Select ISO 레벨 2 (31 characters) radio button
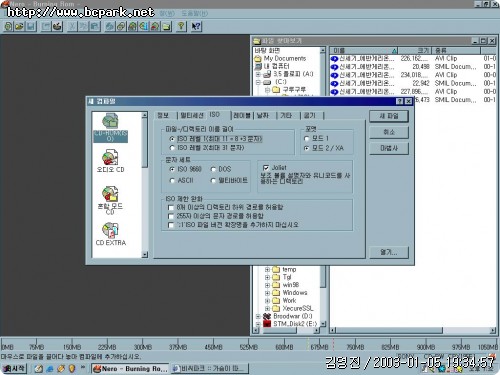 172,148
